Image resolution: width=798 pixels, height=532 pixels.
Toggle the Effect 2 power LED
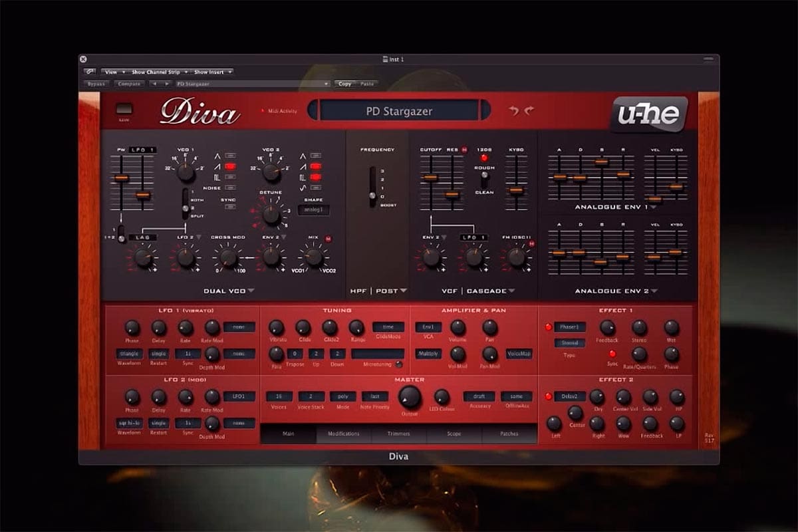click(x=549, y=397)
